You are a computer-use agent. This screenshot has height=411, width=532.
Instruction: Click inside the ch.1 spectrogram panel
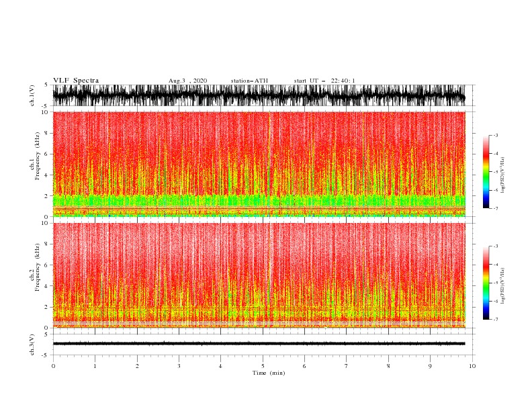[x=259, y=164]
